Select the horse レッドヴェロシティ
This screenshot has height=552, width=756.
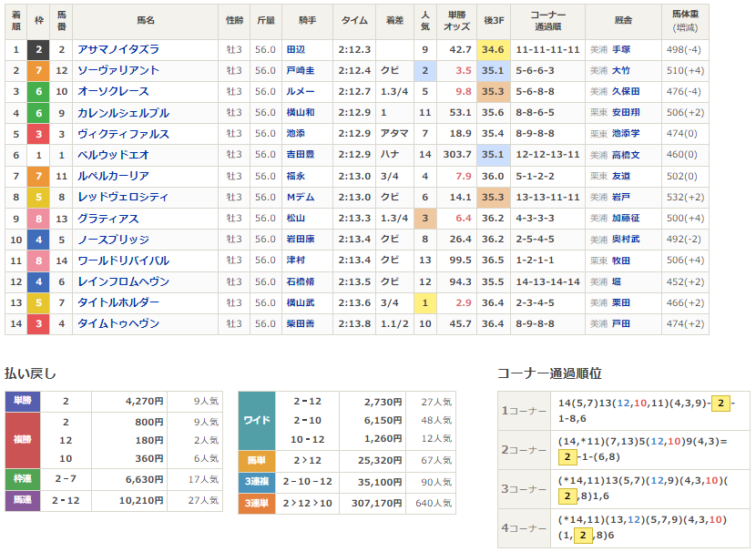tap(123, 197)
